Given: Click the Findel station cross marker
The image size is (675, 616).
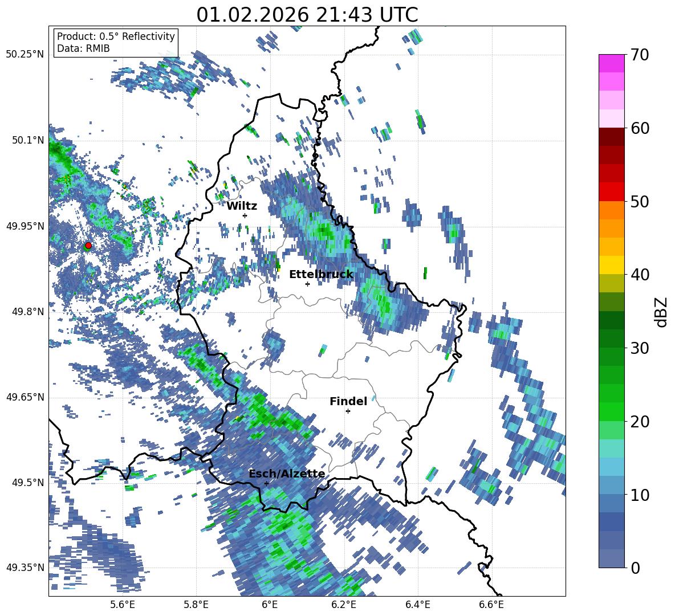Looking at the screenshot, I should click(348, 411).
